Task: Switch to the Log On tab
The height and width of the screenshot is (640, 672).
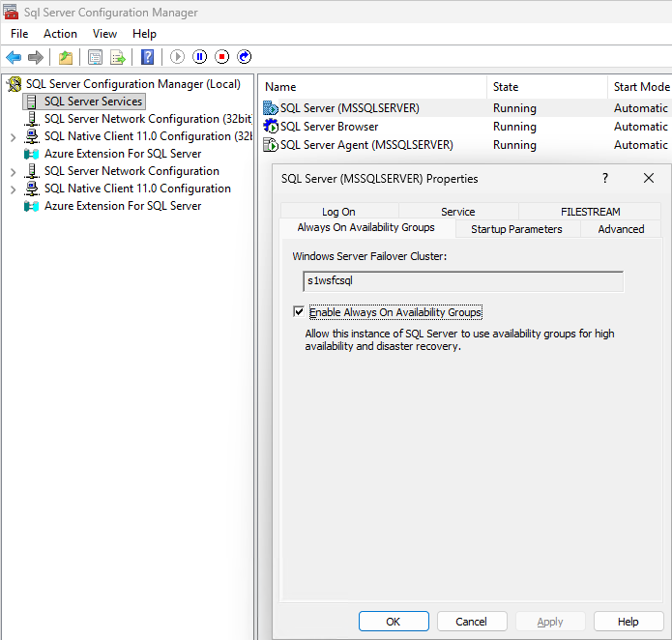Action: click(x=339, y=211)
